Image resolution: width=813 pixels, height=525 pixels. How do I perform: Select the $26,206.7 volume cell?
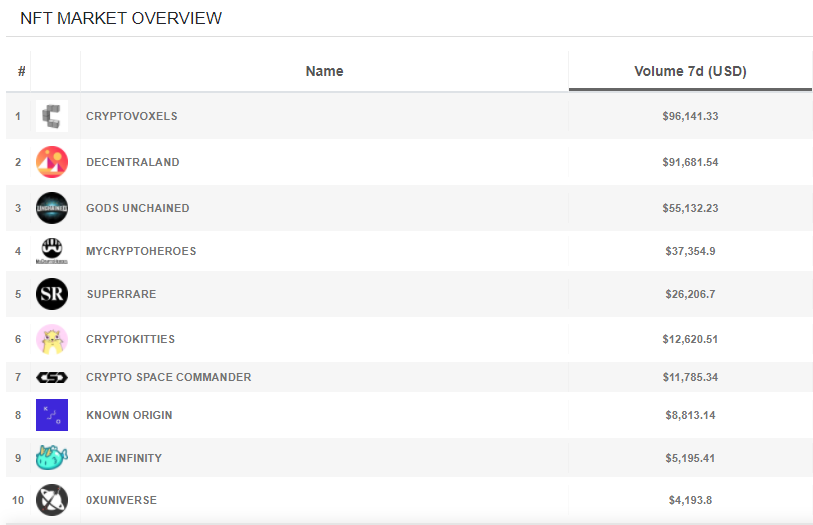tap(690, 294)
